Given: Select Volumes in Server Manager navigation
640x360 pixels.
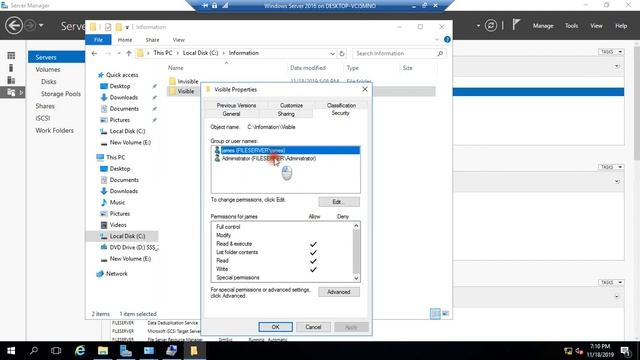Looking at the screenshot, I should click(48, 69).
